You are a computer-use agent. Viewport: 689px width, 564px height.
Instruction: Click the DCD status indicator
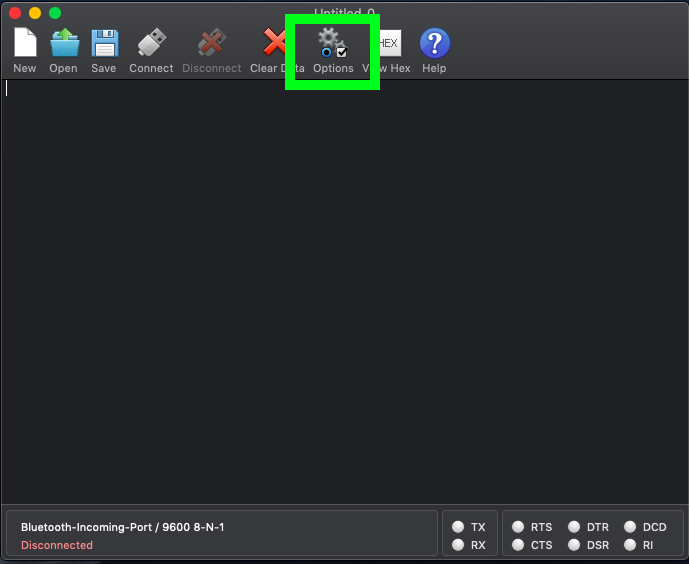point(631,527)
